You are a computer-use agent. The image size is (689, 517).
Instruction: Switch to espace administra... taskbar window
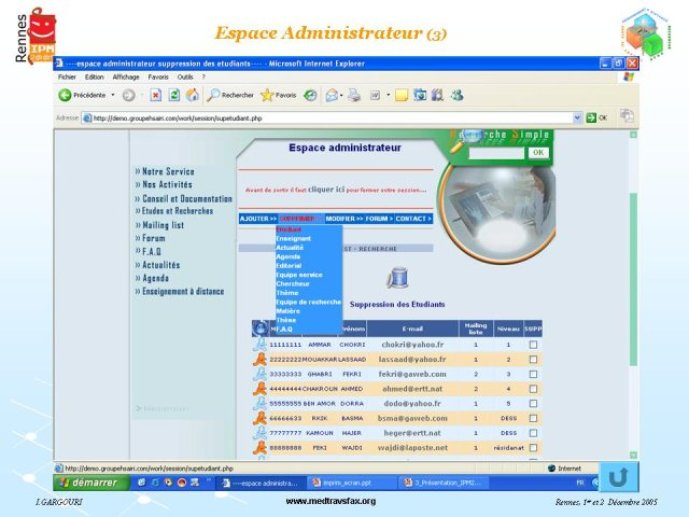point(261,483)
